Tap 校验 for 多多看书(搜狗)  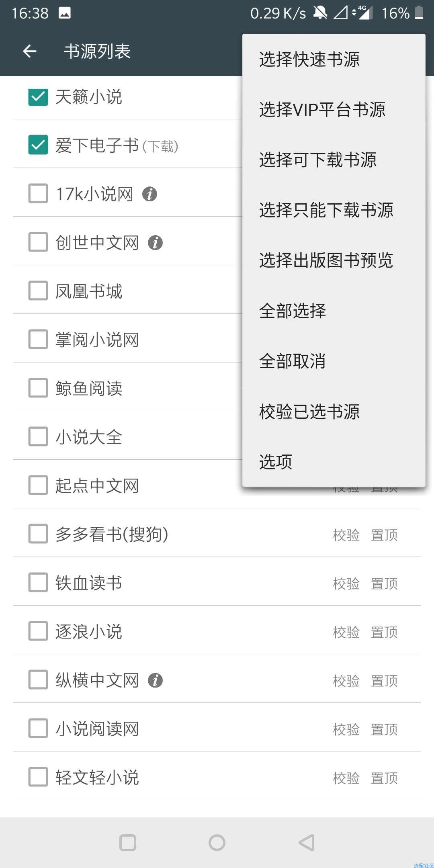click(x=346, y=535)
